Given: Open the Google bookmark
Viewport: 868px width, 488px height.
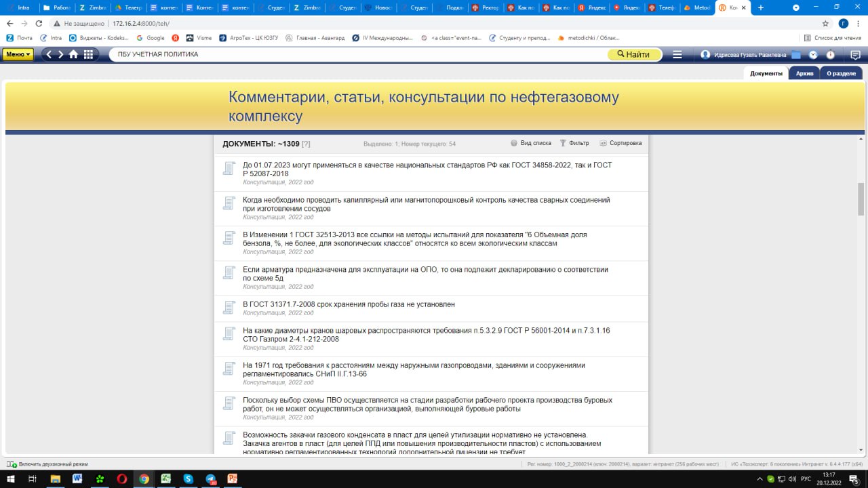Looking at the screenshot, I should [x=151, y=38].
